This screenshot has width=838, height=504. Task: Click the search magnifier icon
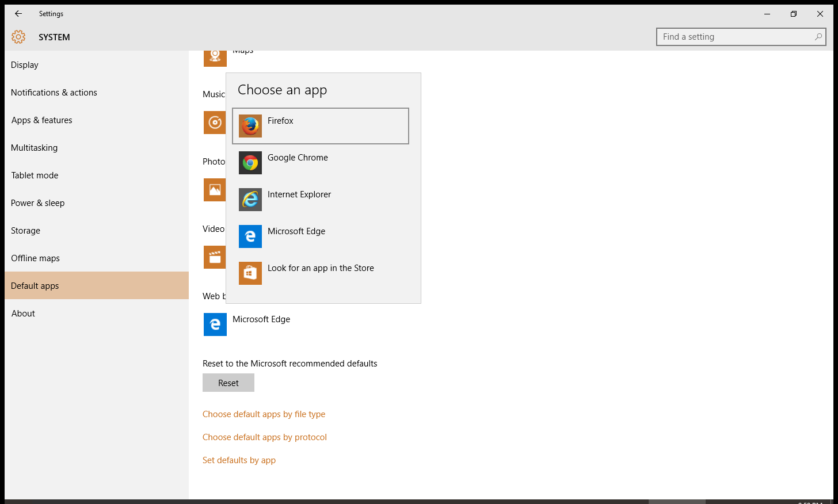(818, 37)
